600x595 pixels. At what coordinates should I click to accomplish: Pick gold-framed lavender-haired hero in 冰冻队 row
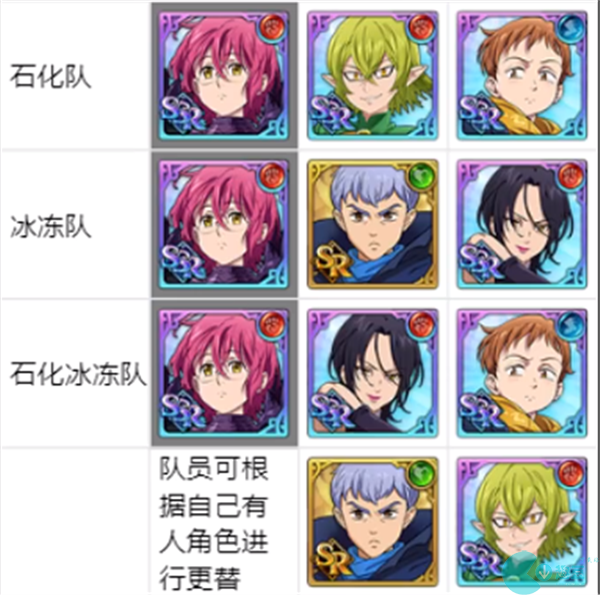(373, 224)
